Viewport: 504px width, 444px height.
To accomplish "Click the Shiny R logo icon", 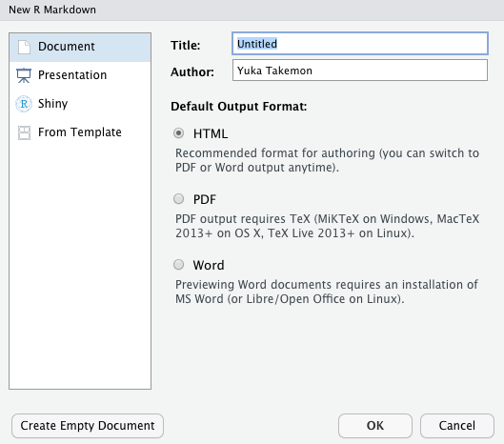I will tap(24, 104).
